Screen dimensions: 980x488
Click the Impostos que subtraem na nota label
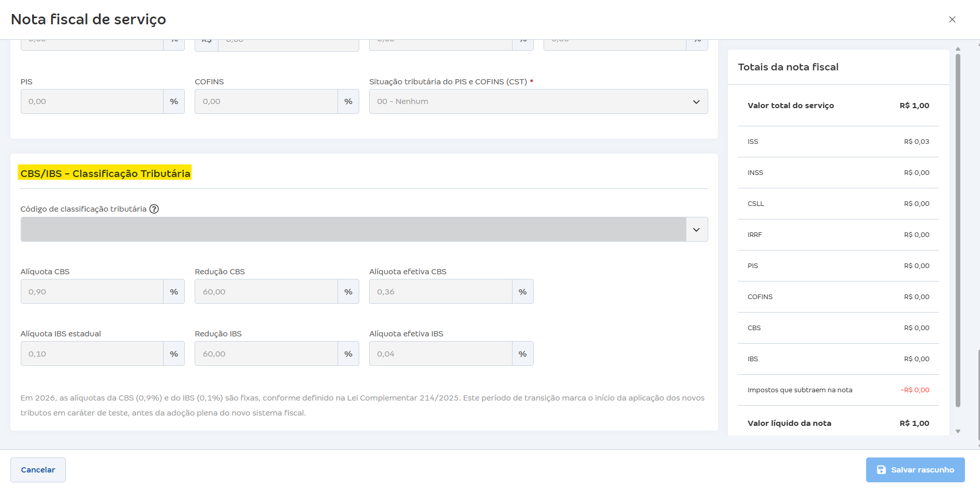[x=800, y=390]
